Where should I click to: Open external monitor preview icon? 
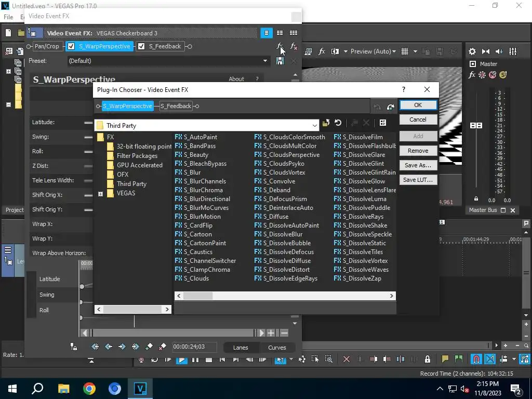[309, 51]
